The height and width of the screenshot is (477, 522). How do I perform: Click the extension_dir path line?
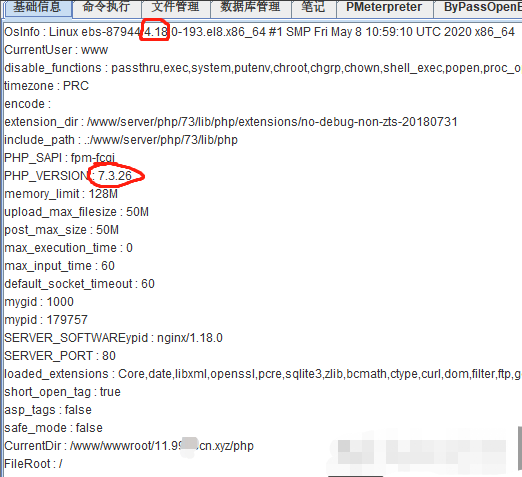[231, 122]
